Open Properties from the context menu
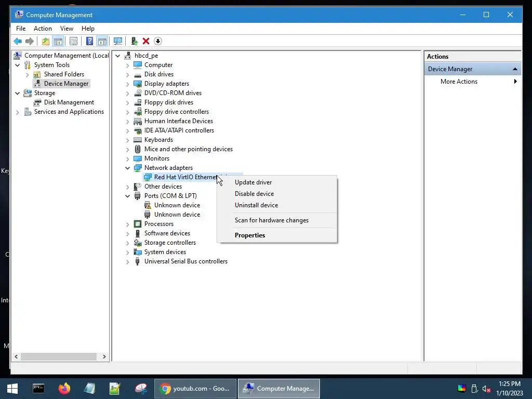 [x=277, y=235]
